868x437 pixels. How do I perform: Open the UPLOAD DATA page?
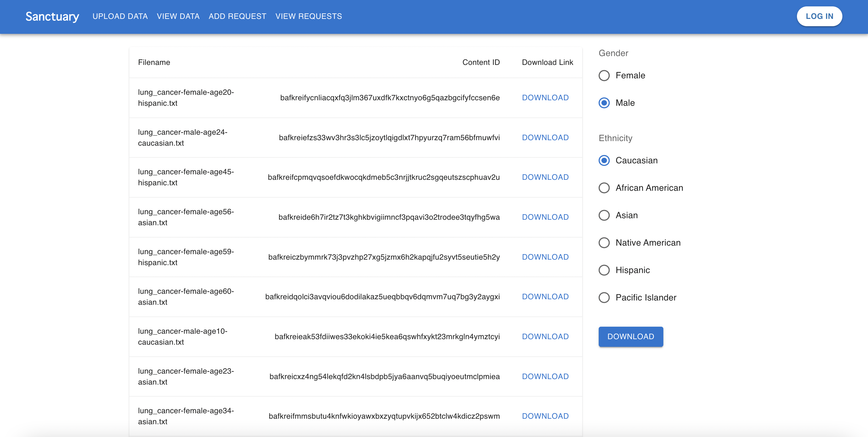tap(120, 16)
